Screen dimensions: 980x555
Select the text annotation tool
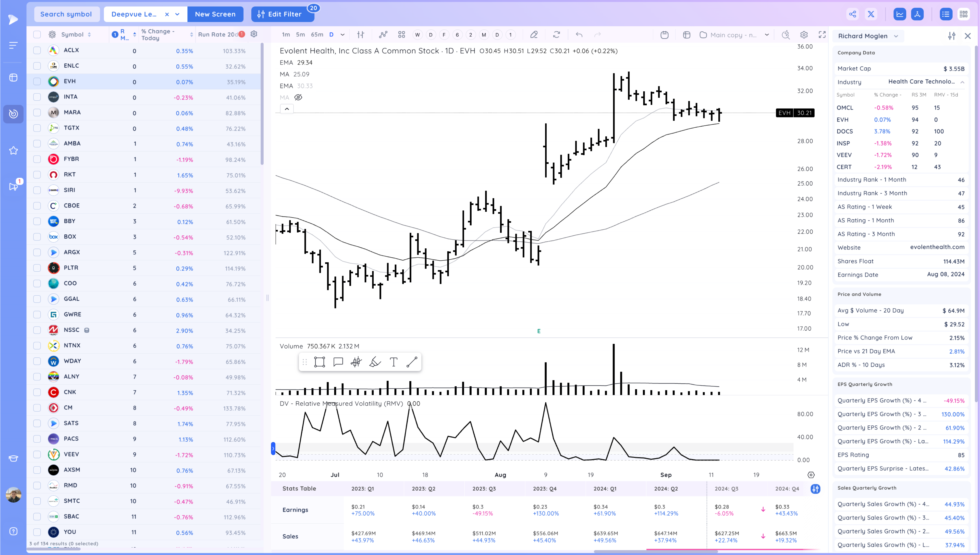coord(393,362)
